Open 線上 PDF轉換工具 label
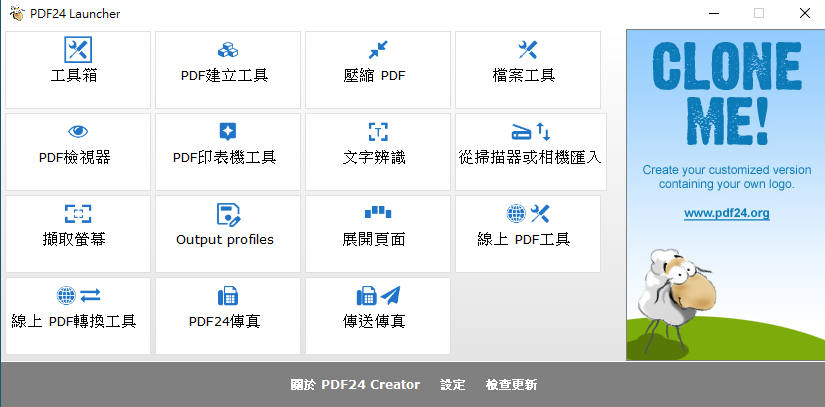825x407 pixels. 74,321
